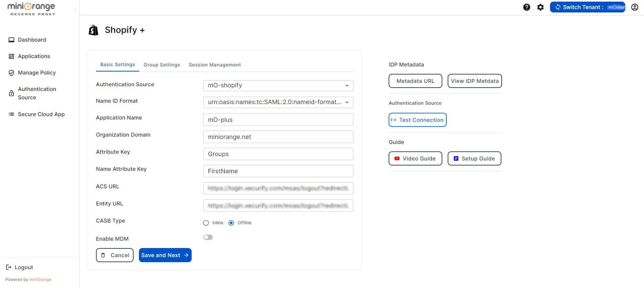The height and width of the screenshot is (288, 644).
Task: Open the Video Guide
Action: click(x=415, y=158)
